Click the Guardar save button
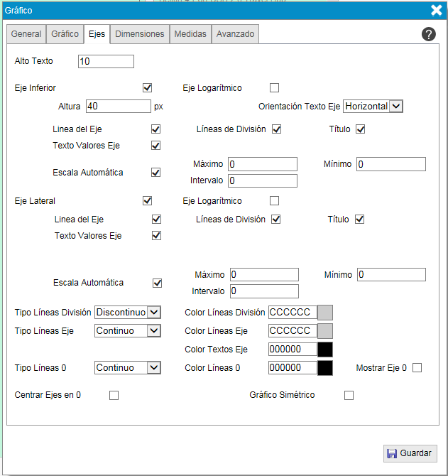 (410, 453)
